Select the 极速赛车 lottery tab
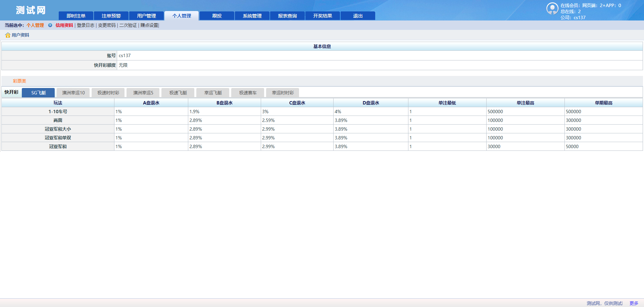Viewport: 644px width, 307px height. [x=248, y=93]
